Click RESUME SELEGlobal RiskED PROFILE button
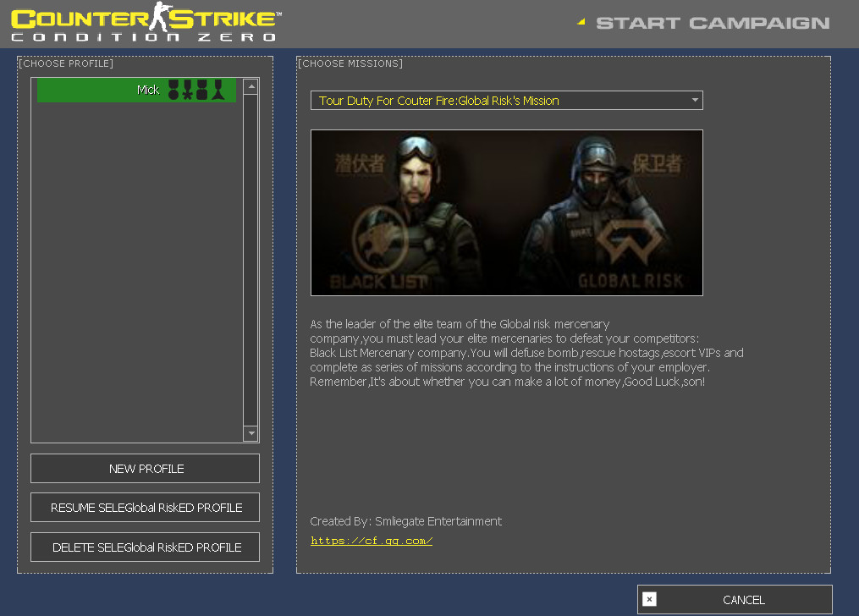The image size is (859, 616). pyautogui.click(x=146, y=508)
